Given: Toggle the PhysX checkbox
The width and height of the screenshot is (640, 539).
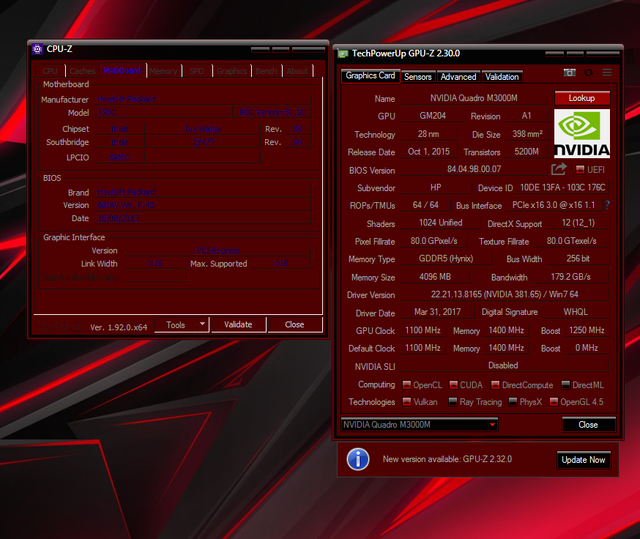Looking at the screenshot, I should pos(513,402).
